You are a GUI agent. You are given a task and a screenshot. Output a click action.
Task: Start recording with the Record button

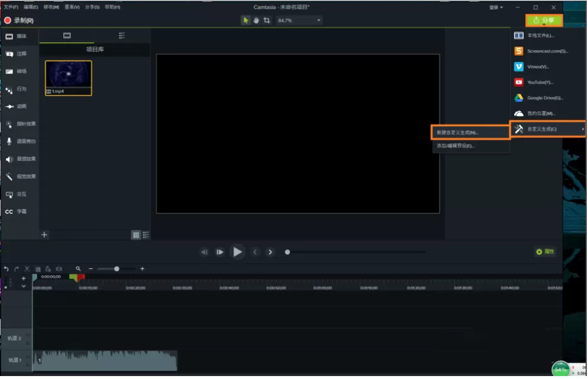point(19,21)
